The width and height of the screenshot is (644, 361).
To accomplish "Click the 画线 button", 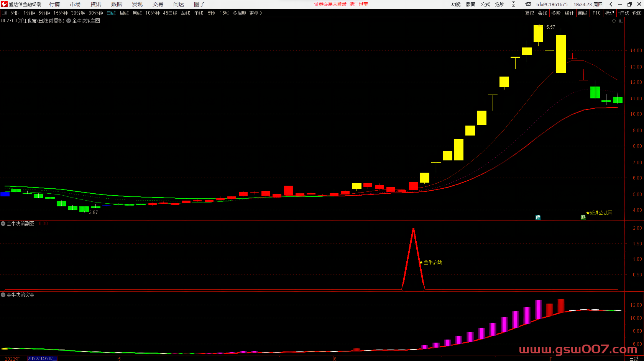I will point(583,13).
